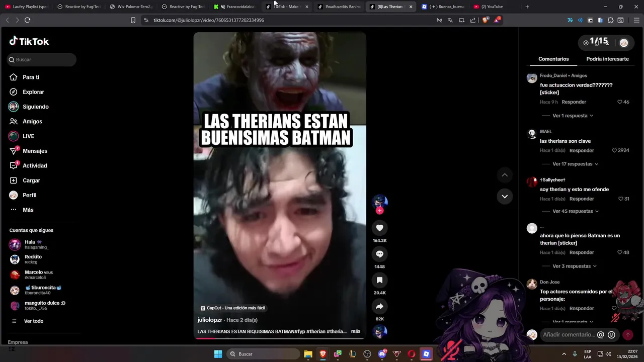This screenshot has width=644, height=362.
Task: Open Opera browser from taskbar
Action: pyautogui.click(x=412, y=354)
